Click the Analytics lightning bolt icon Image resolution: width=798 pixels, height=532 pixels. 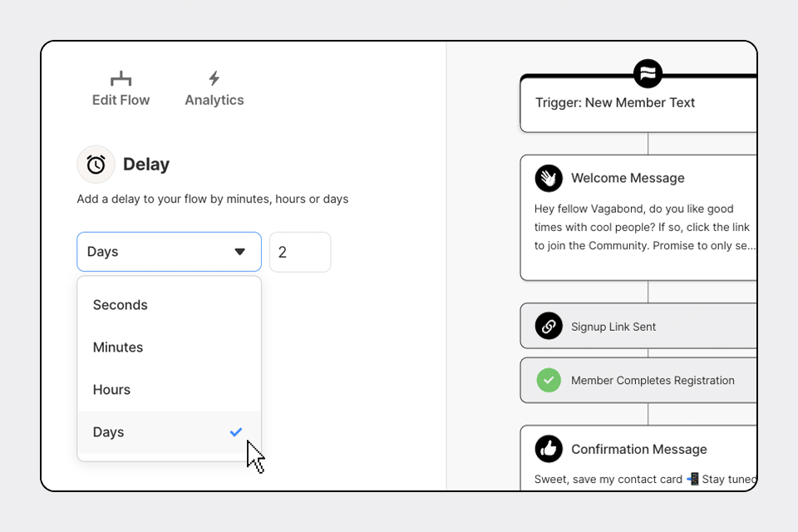click(x=214, y=78)
